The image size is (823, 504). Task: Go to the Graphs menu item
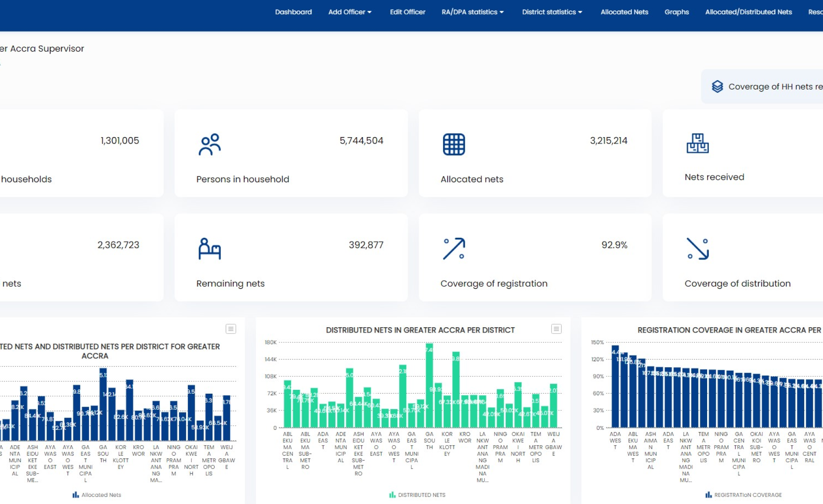[x=676, y=12]
